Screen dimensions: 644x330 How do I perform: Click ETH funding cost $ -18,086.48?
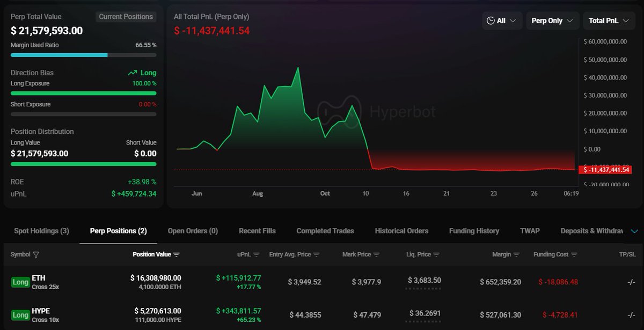tap(558, 282)
